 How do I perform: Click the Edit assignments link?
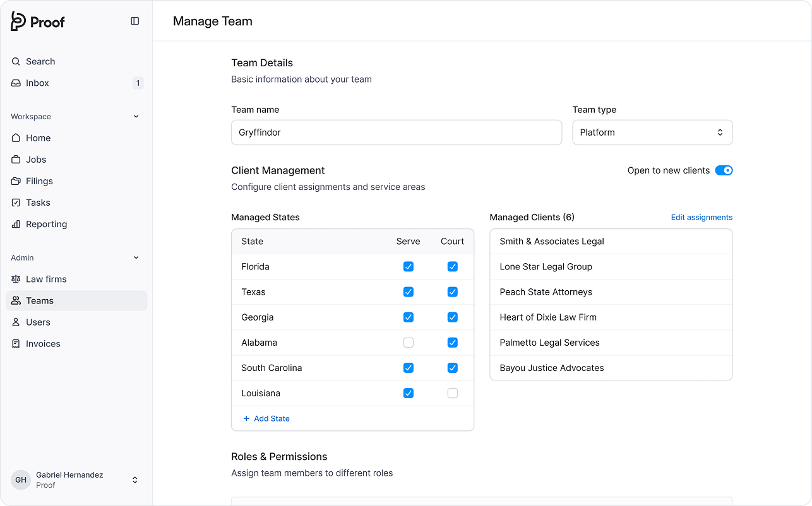coord(702,217)
